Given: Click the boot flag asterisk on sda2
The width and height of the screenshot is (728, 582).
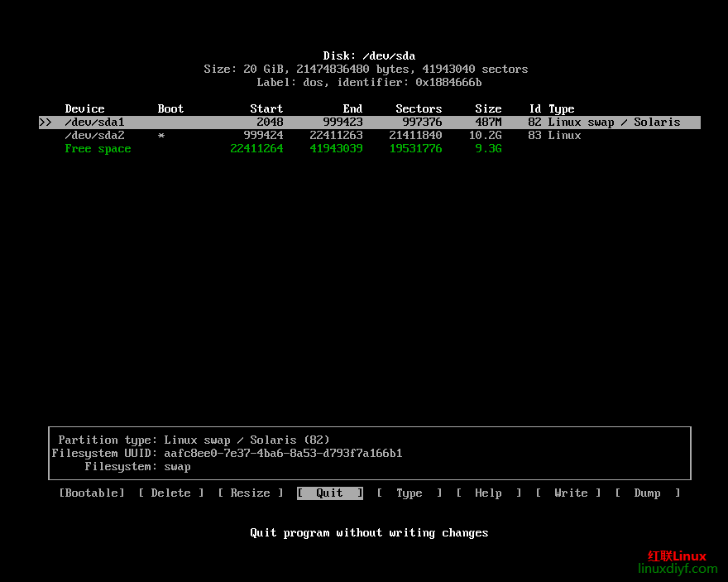Looking at the screenshot, I should point(161,135).
